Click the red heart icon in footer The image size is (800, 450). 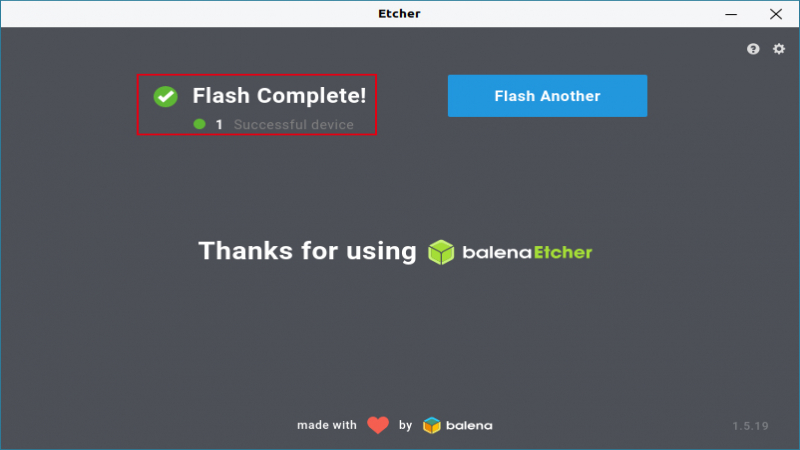pos(378,425)
